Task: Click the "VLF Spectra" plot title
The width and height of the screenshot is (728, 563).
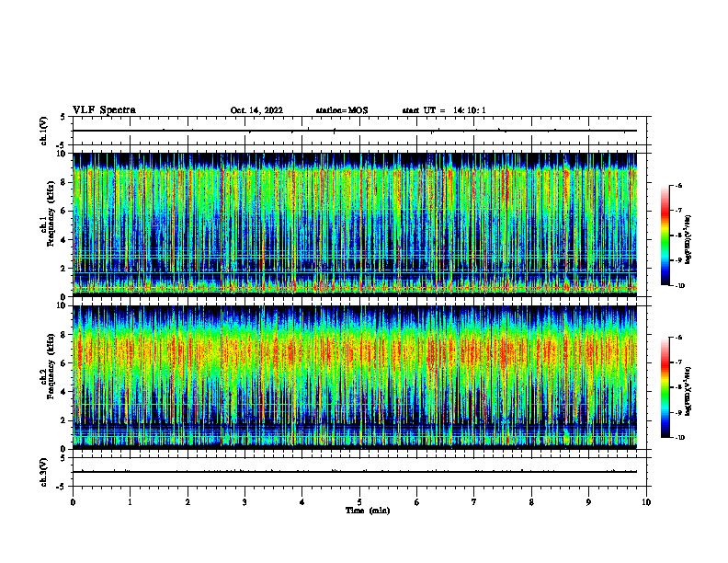Action: coord(104,110)
